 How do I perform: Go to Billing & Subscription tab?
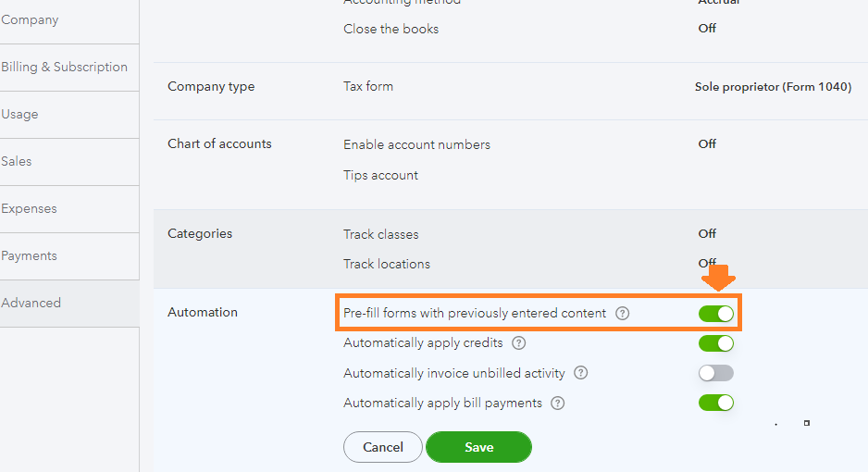click(x=69, y=68)
